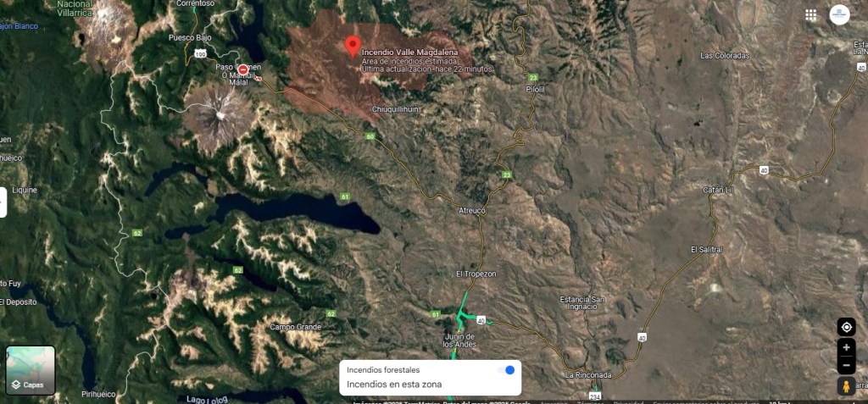
Task: Open the Google account profile avatar
Action: coord(839,15)
